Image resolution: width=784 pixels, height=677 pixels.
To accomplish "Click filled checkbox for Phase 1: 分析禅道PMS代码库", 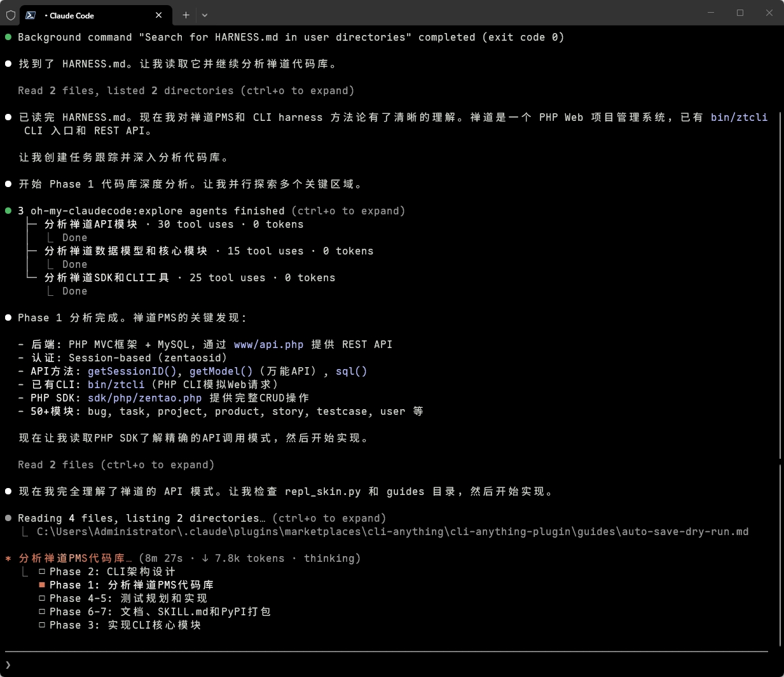I will coord(42,585).
